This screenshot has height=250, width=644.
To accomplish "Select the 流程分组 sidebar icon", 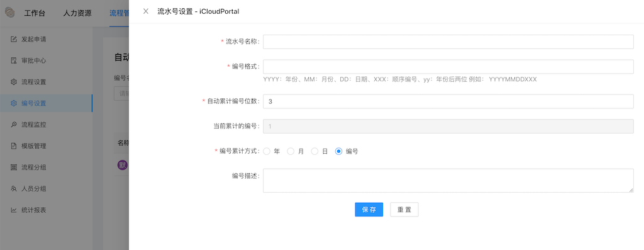I will pos(14,168).
